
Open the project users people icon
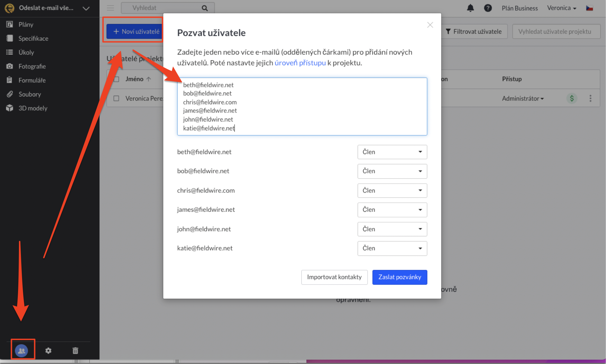(x=22, y=350)
